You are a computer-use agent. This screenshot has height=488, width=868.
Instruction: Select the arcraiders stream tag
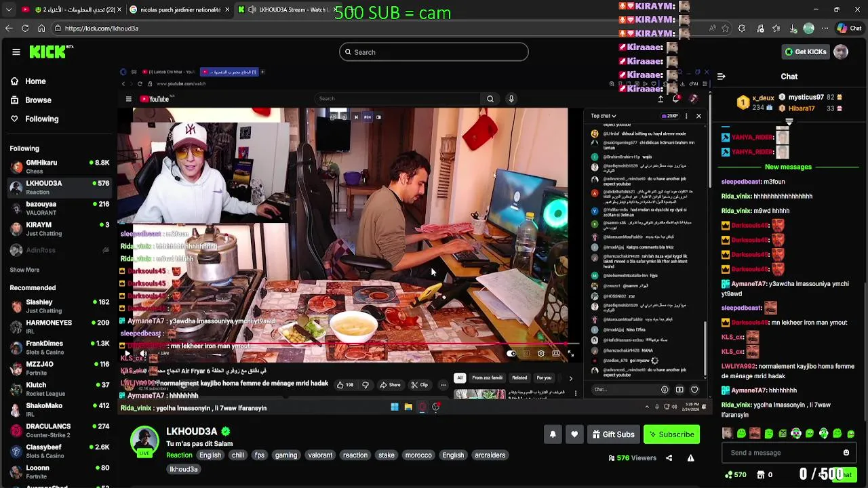(490, 455)
